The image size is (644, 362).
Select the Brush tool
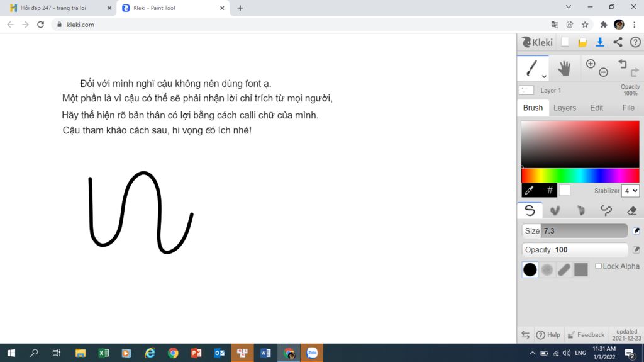[x=533, y=68]
